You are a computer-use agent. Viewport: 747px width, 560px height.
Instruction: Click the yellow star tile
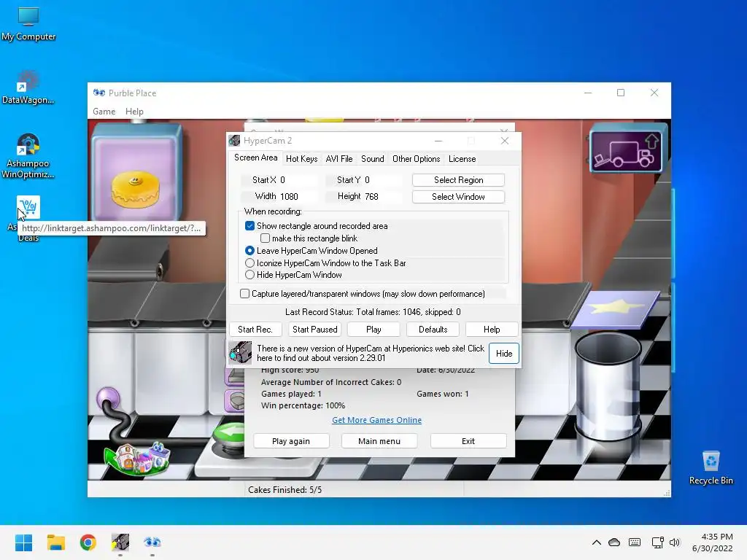(x=616, y=309)
